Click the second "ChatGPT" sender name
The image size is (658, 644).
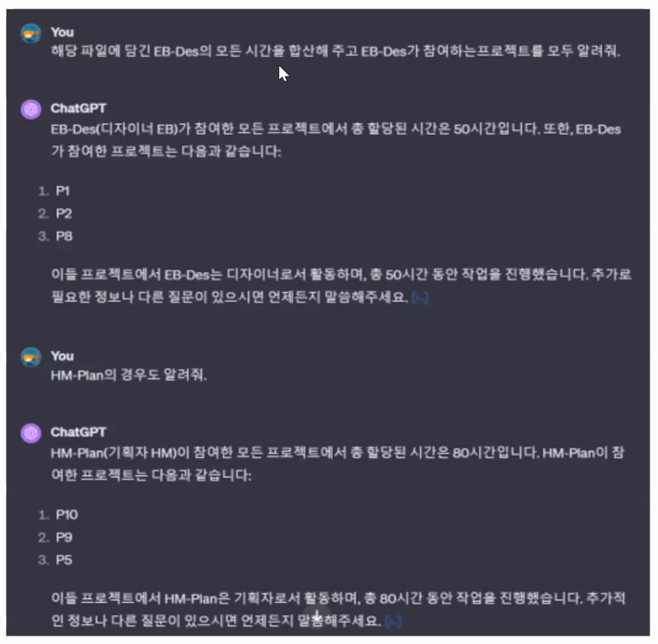pyautogui.click(x=78, y=432)
